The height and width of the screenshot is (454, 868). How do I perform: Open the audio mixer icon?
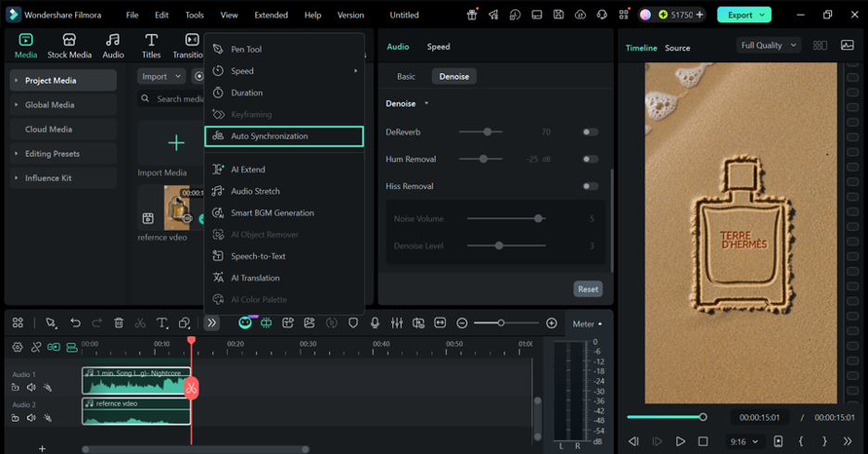[396, 323]
